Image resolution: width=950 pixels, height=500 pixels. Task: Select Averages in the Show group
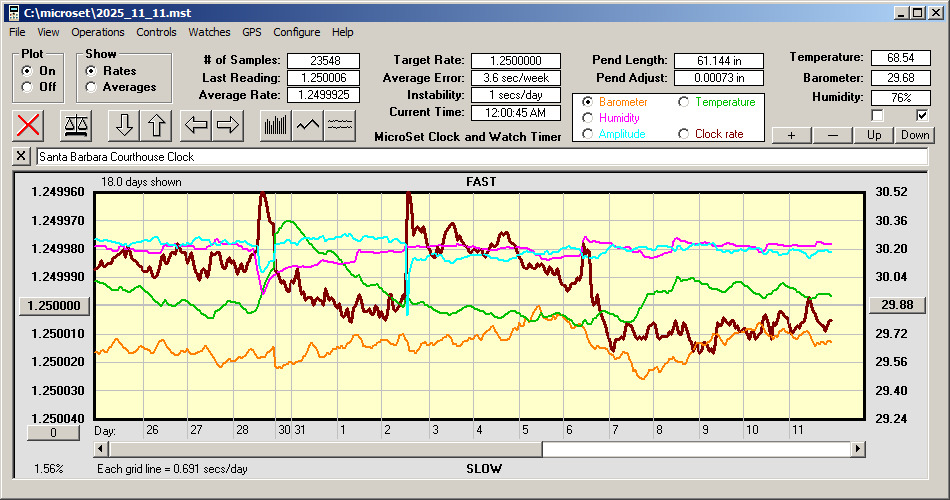pyautogui.click(x=92, y=87)
